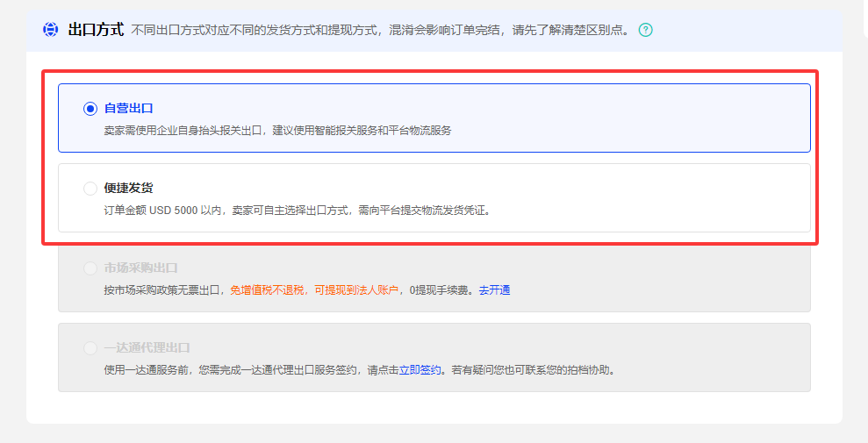This screenshot has width=868, height=443.
Task: Select the 一达通代理出口 radio button
Action: pos(90,348)
